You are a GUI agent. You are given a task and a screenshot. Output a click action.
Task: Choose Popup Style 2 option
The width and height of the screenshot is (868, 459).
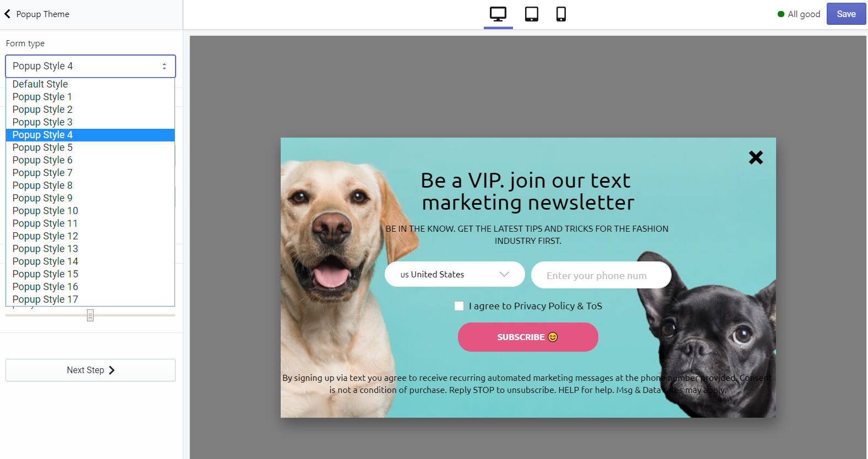pos(90,110)
